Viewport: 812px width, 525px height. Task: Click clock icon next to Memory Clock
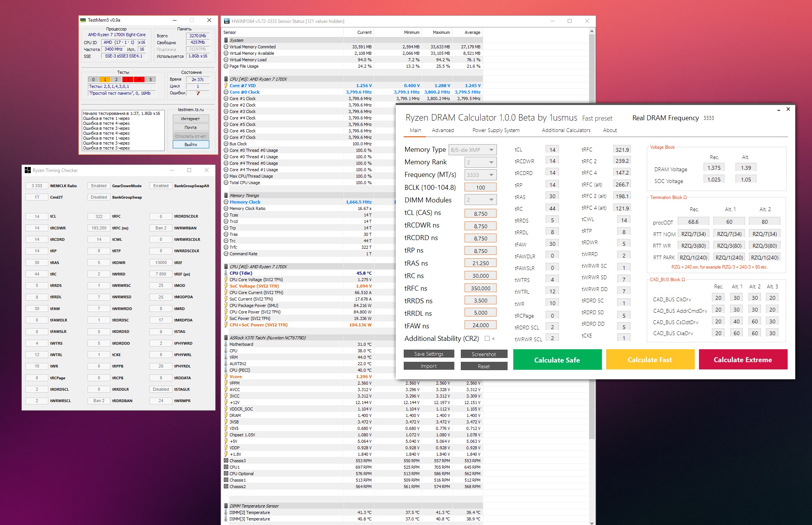click(x=226, y=202)
